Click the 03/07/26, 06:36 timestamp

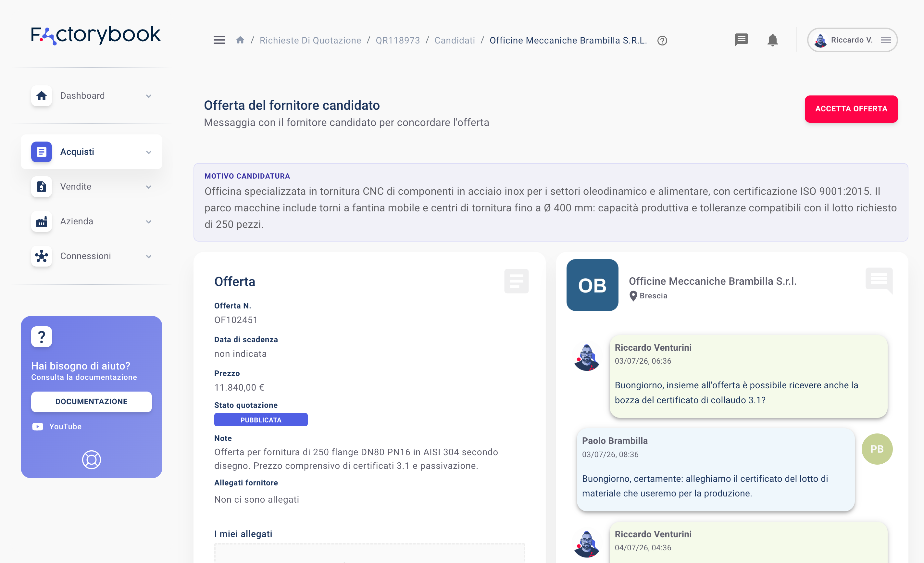coord(643,361)
